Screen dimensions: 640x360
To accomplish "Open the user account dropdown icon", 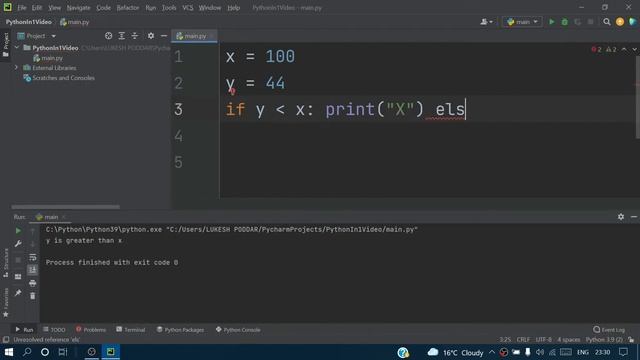I will pos(486,22).
